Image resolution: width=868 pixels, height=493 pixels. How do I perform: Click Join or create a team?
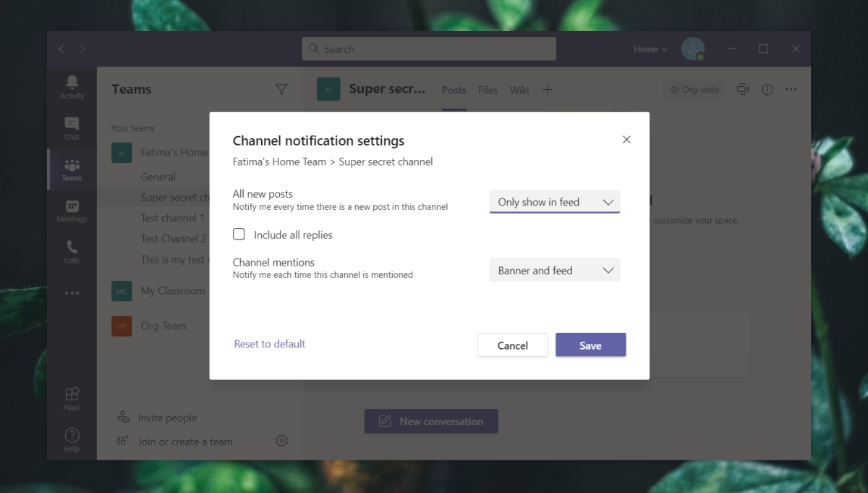(174, 442)
